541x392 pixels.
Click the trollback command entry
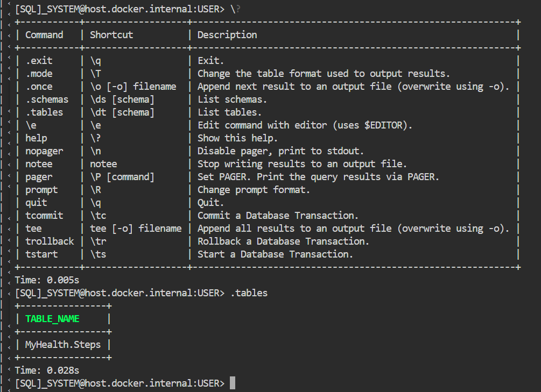49,241
